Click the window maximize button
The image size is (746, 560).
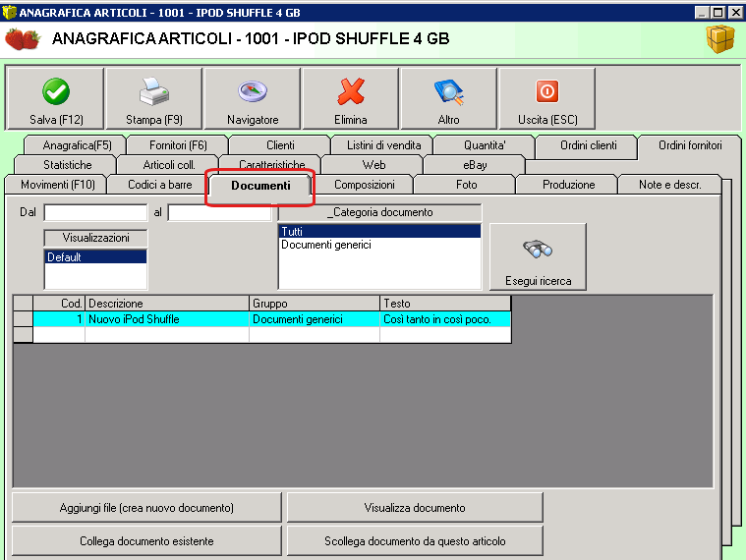point(718,13)
